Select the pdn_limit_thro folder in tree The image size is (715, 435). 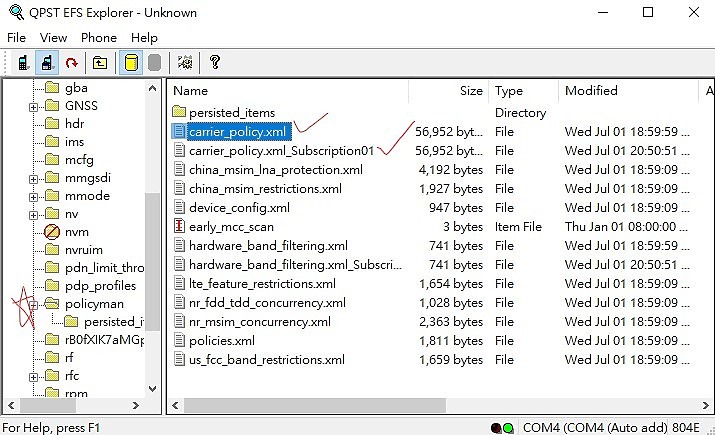[x=104, y=268]
